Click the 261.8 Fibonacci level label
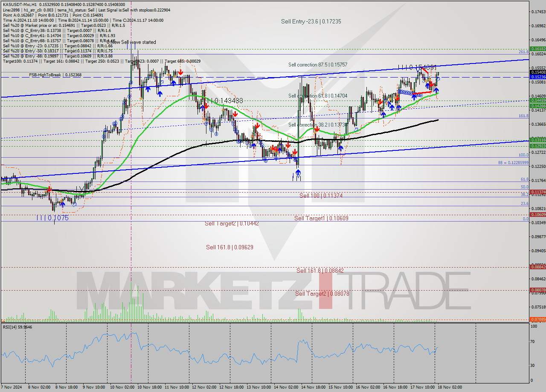This screenshot has width=546, height=392. [x=523, y=52]
